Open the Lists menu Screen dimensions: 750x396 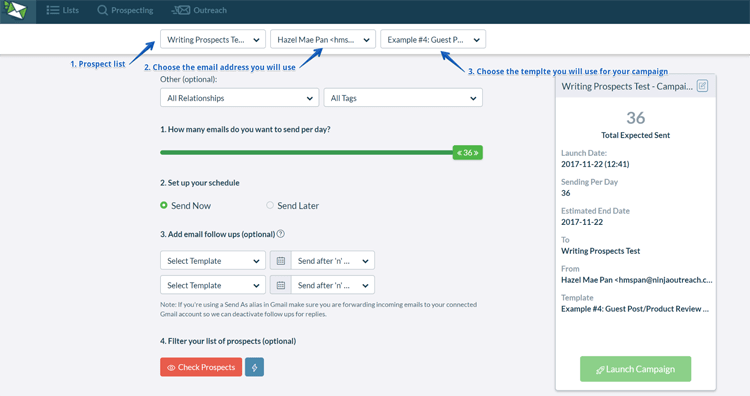63,10
